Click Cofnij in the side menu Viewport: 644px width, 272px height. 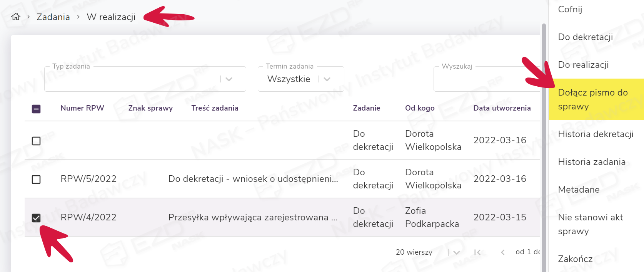[570, 9]
